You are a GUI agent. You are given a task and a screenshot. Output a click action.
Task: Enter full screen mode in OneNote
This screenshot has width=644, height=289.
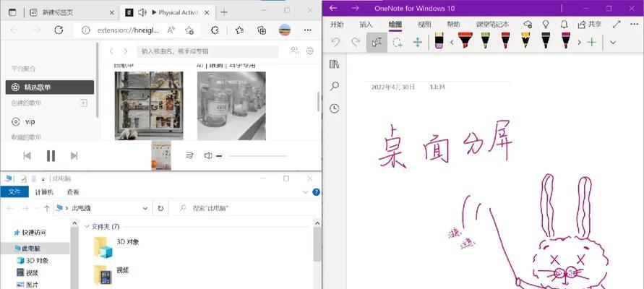(617, 25)
